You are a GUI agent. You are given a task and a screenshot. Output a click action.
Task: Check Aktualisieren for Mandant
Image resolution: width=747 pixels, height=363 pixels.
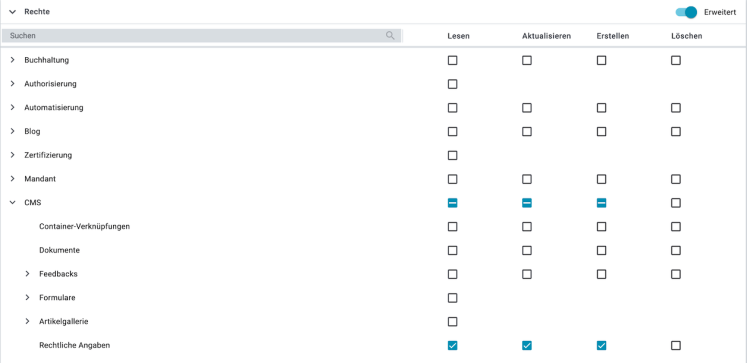pyautogui.click(x=527, y=179)
